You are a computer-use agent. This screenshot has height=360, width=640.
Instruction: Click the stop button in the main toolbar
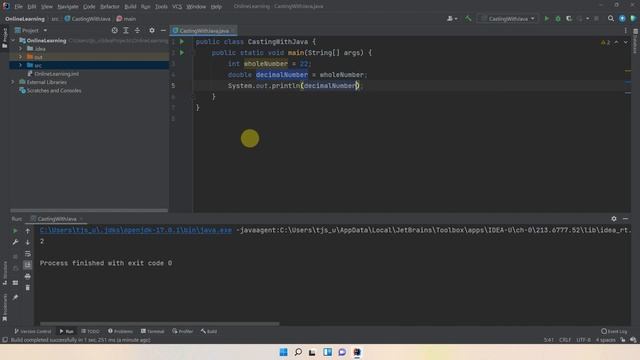pyautogui.click(x=596, y=19)
